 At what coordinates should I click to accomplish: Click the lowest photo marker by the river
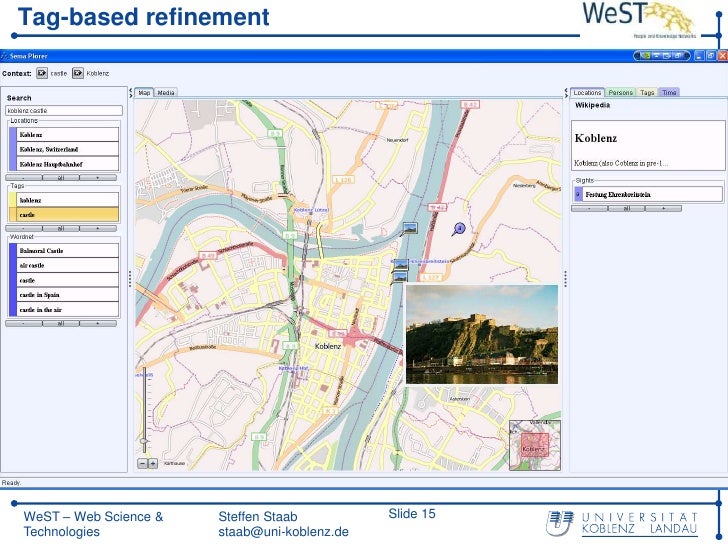[x=400, y=277]
